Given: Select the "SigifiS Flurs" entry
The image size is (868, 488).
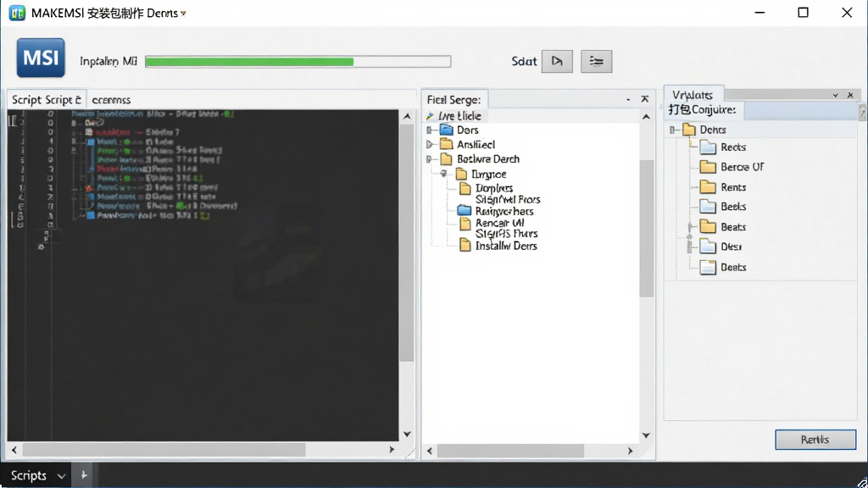Looking at the screenshot, I should pyautogui.click(x=507, y=234).
